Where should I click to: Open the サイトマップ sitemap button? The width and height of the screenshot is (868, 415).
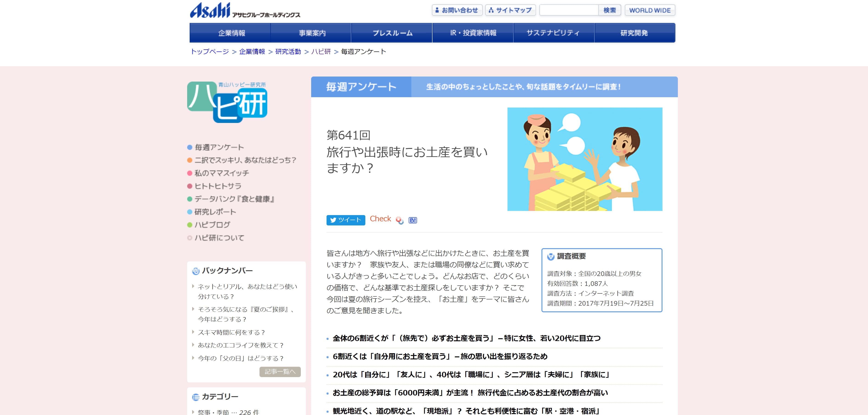510,10
